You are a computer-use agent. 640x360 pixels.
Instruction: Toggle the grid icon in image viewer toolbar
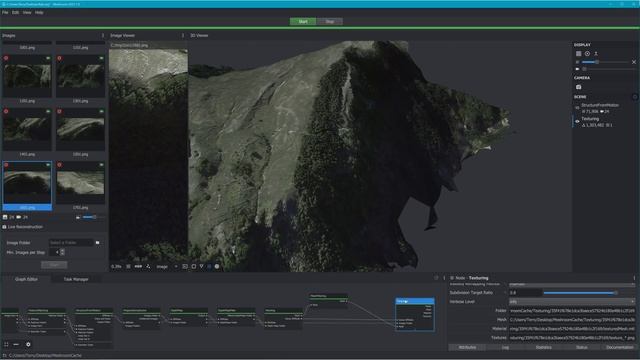coord(128,267)
